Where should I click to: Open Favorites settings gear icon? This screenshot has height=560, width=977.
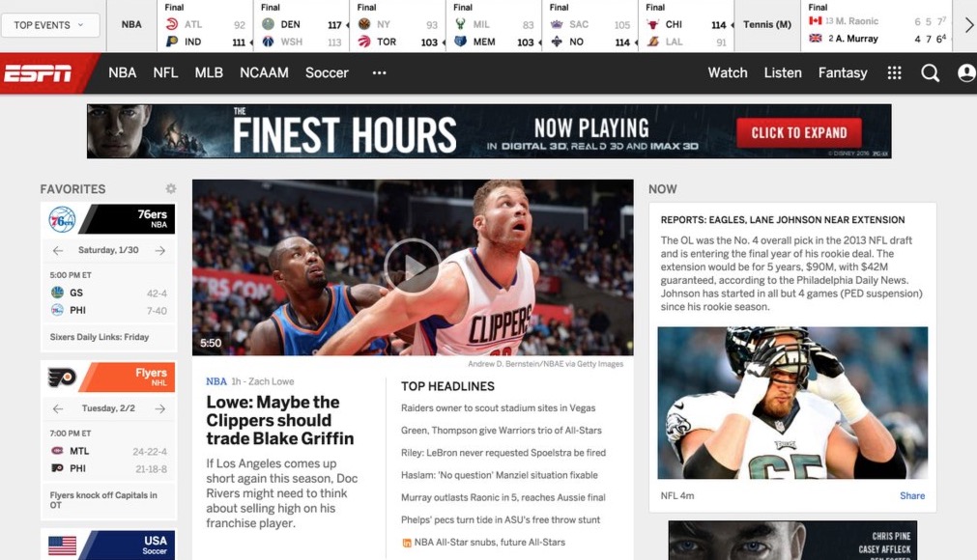click(x=170, y=188)
